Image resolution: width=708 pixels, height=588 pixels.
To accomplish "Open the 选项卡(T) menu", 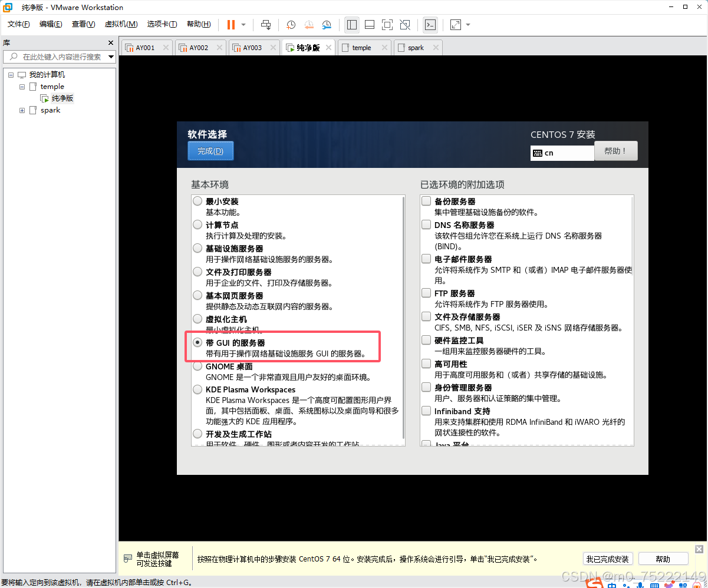I will coord(162,24).
